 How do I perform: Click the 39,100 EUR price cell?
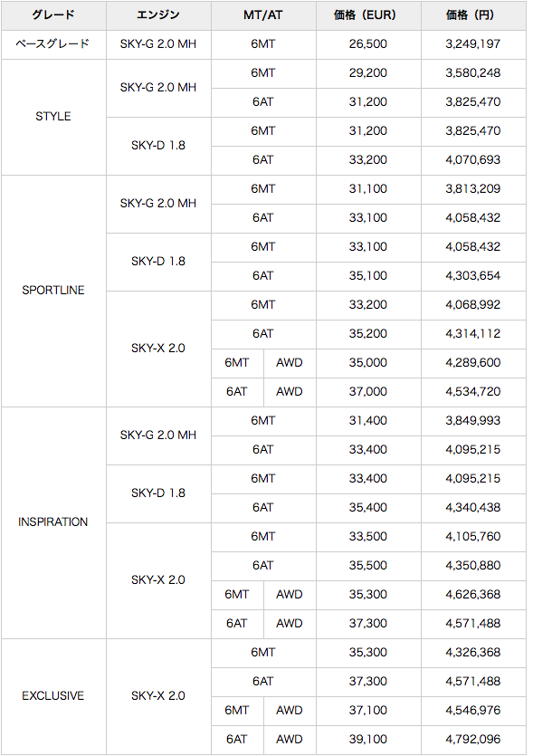click(368, 740)
